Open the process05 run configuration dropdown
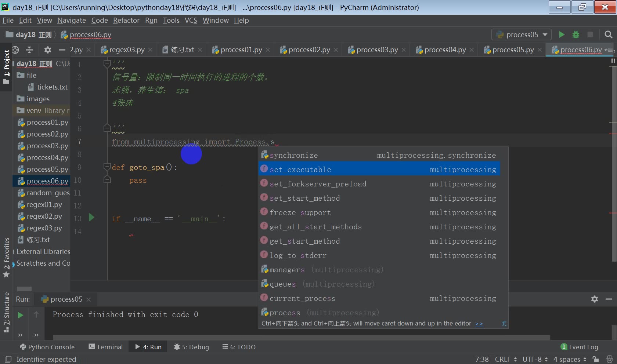 pyautogui.click(x=521, y=34)
